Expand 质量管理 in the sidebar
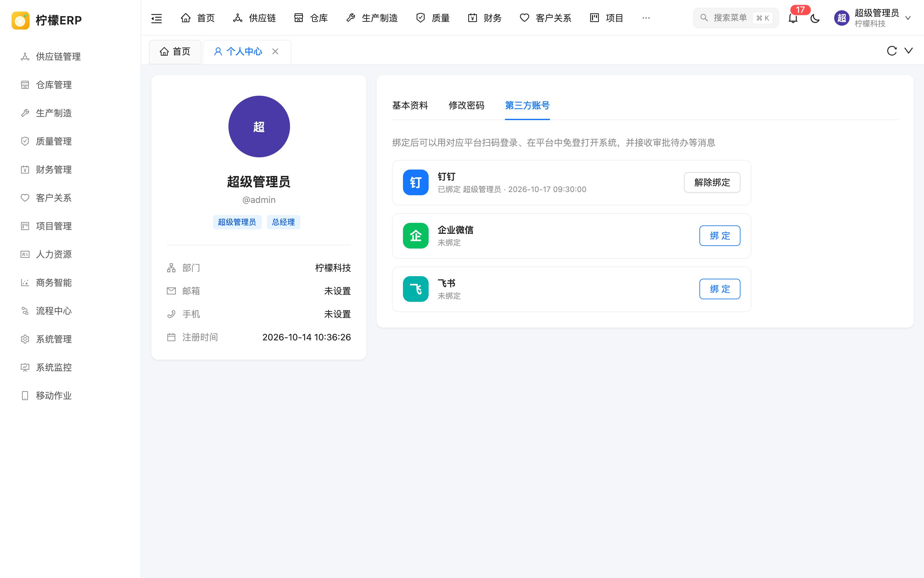This screenshot has height=578, width=924. pos(70,141)
